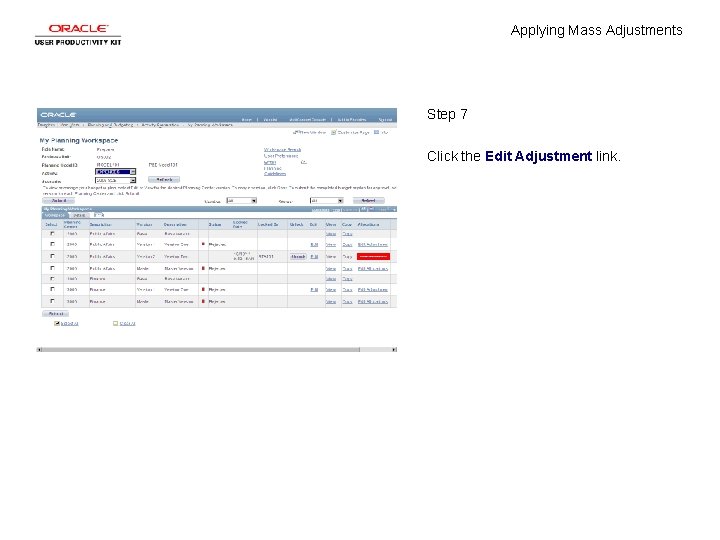Viewport: 720px width, 540px height.
Task: Click Home in the header menu
Action: pos(247,119)
